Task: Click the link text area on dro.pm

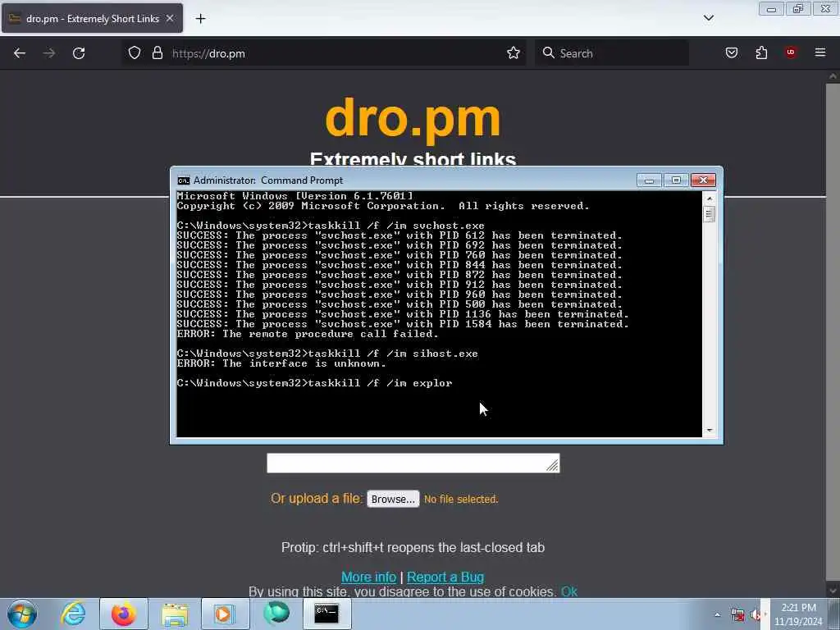Action: 413,463
